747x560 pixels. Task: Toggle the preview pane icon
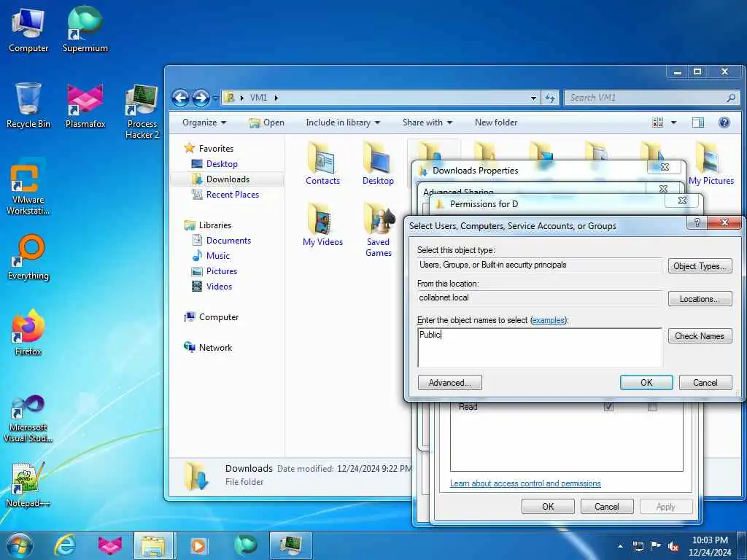tap(698, 122)
